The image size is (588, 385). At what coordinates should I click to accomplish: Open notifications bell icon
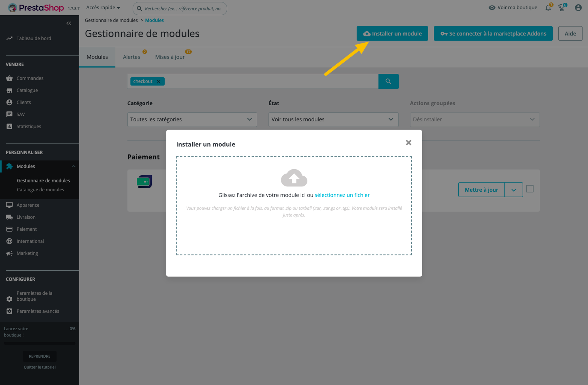(x=548, y=8)
